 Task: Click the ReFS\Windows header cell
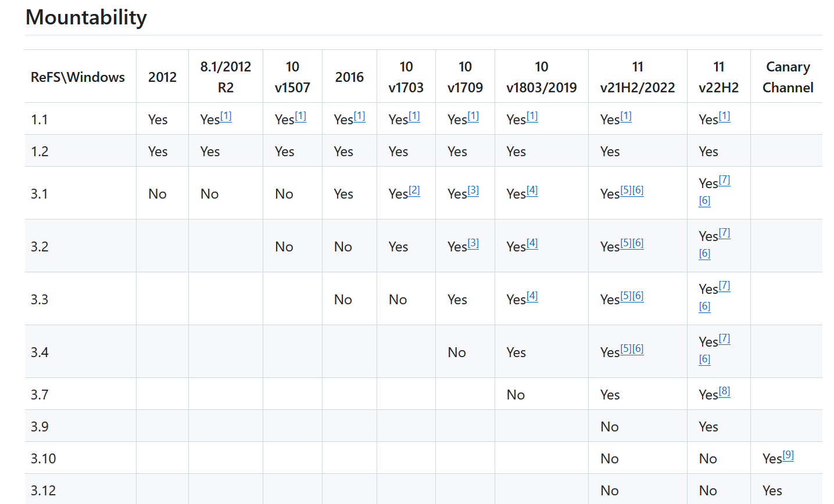coord(78,77)
